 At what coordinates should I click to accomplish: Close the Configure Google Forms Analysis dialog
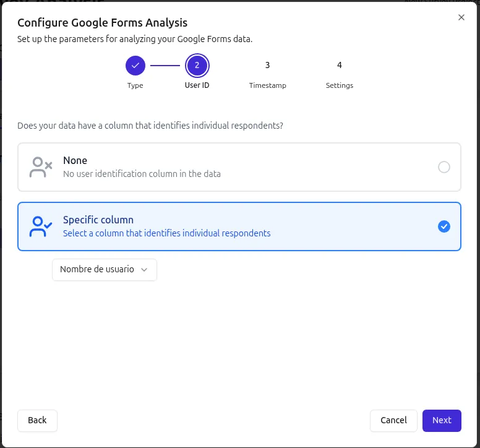tap(461, 17)
